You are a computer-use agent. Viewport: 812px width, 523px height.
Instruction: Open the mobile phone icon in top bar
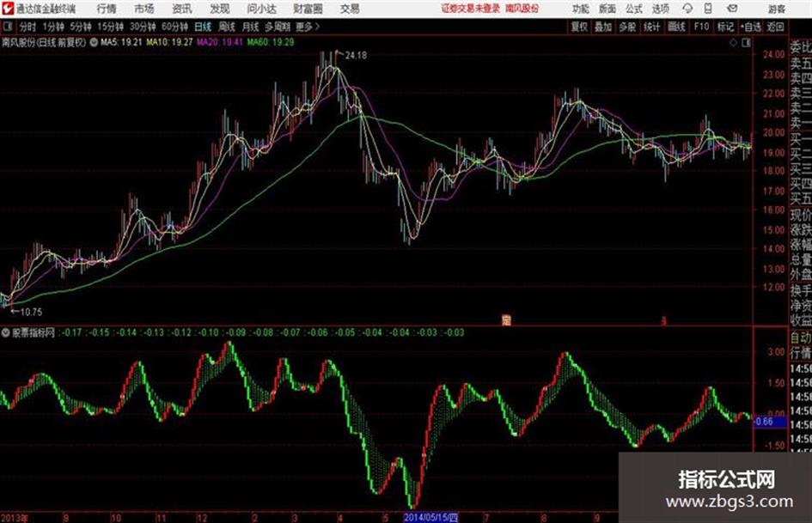[x=708, y=9]
